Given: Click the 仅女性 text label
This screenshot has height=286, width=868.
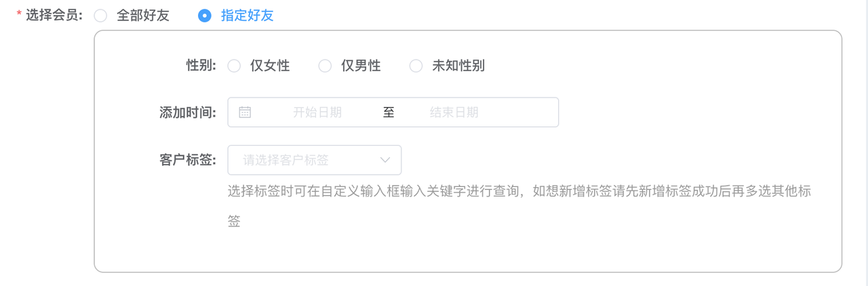Looking at the screenshot, I should pyautogui.click(x=270, y=66).
